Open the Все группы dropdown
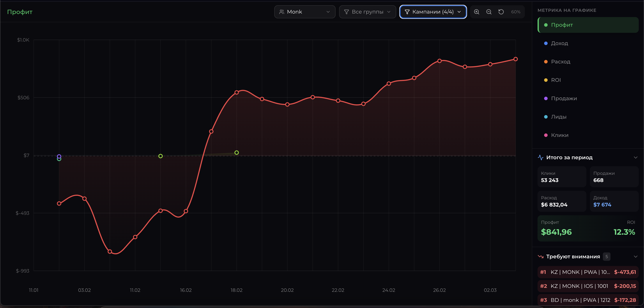644x308 pixels. coord(367,12)
